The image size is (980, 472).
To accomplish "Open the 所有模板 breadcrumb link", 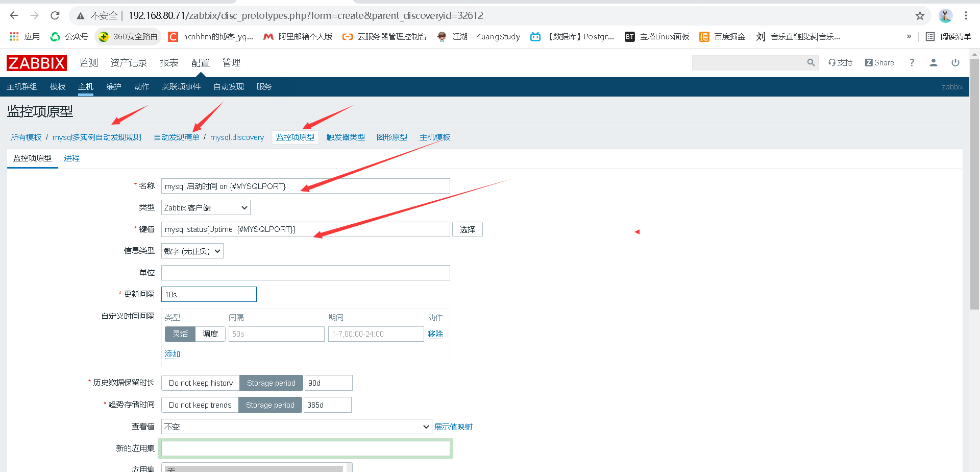I will pyautogui.click(x=27, y=137).
